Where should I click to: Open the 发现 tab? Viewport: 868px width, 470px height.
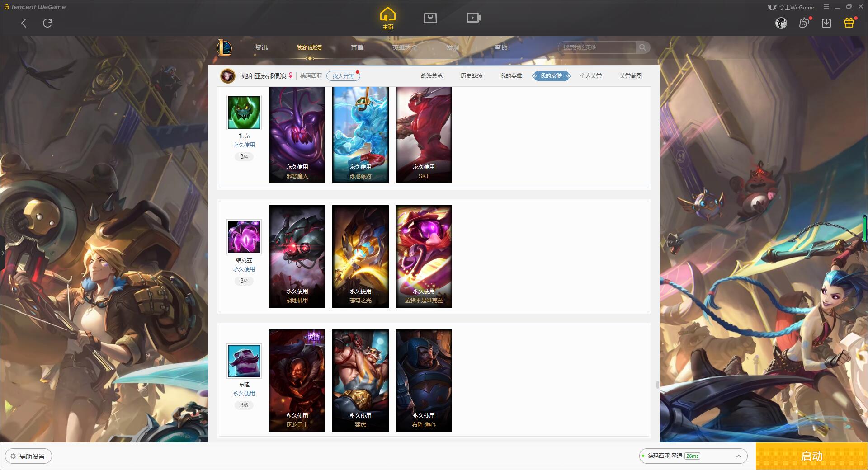453,47
